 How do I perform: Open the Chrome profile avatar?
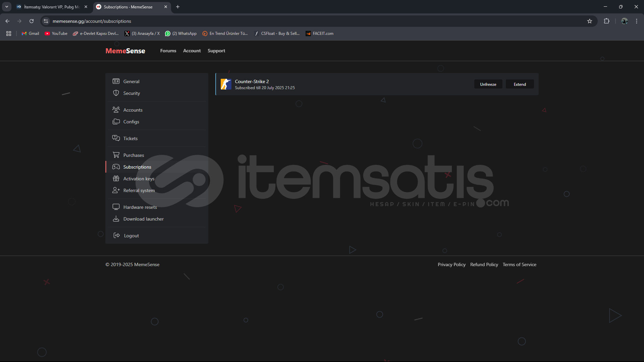[625, 21]
